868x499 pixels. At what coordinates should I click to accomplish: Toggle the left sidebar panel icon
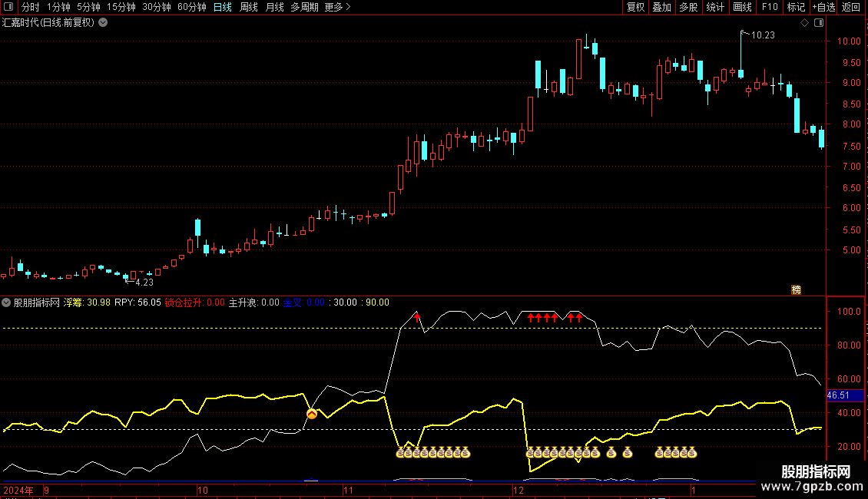[x=8, y=7]
